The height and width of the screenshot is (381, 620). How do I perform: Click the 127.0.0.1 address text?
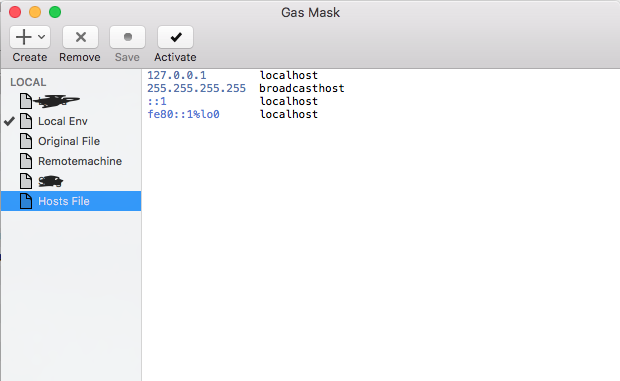pyautogui.click(x=177, y=75)
